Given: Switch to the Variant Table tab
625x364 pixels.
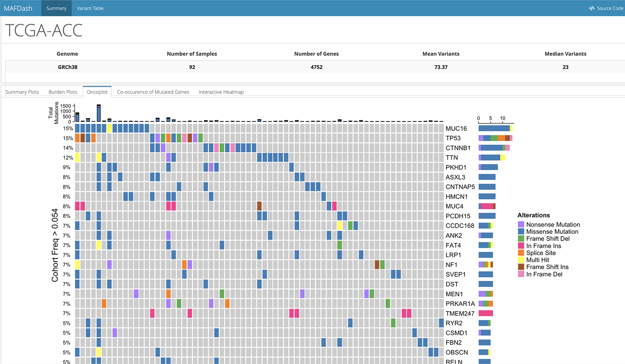Looking at the screenshot, I should 90,8.
